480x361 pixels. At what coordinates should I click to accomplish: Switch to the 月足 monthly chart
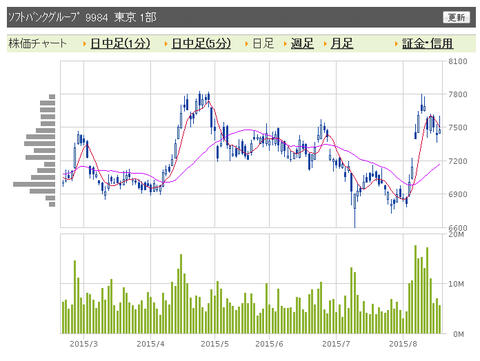[342, 43]
